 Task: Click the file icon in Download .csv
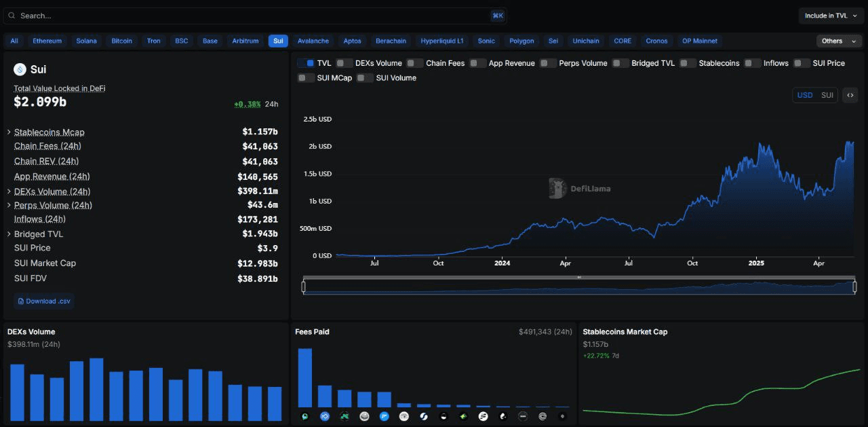point(21,301)
